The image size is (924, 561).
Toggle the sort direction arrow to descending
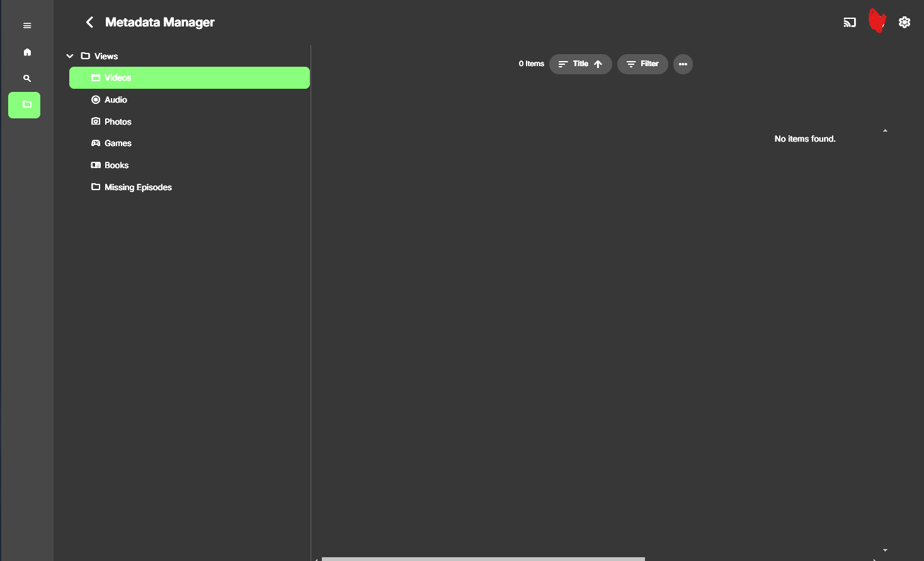click(x=599, y=64)
